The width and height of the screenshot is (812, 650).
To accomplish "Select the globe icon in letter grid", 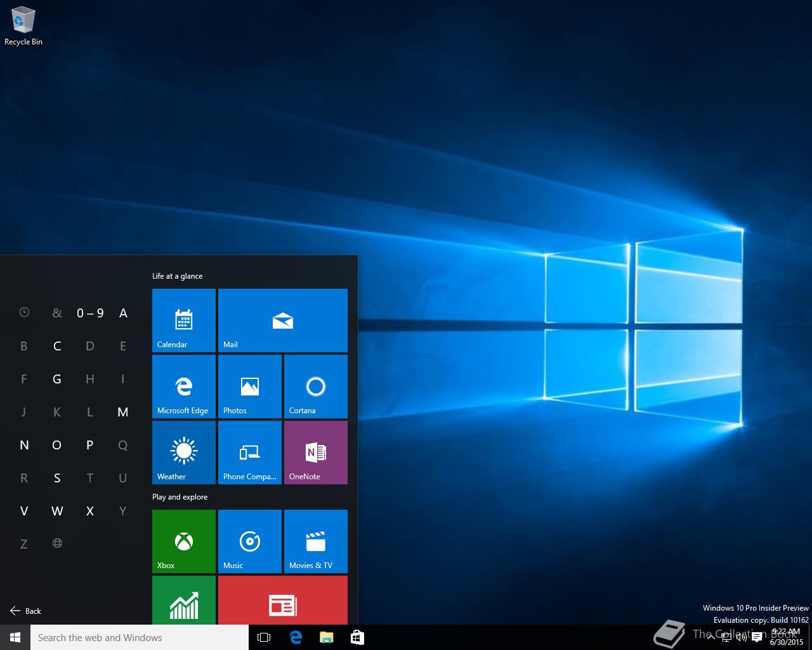I will point(57,543).
